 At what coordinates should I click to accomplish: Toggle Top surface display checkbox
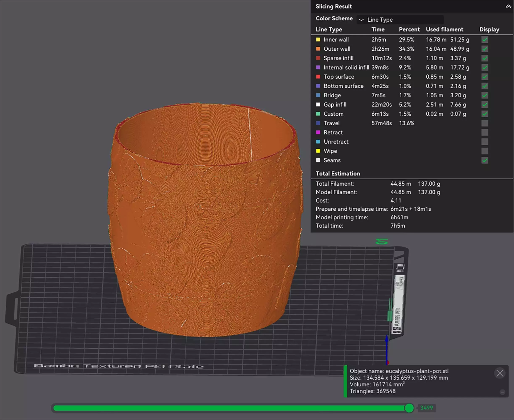(484, 77)
